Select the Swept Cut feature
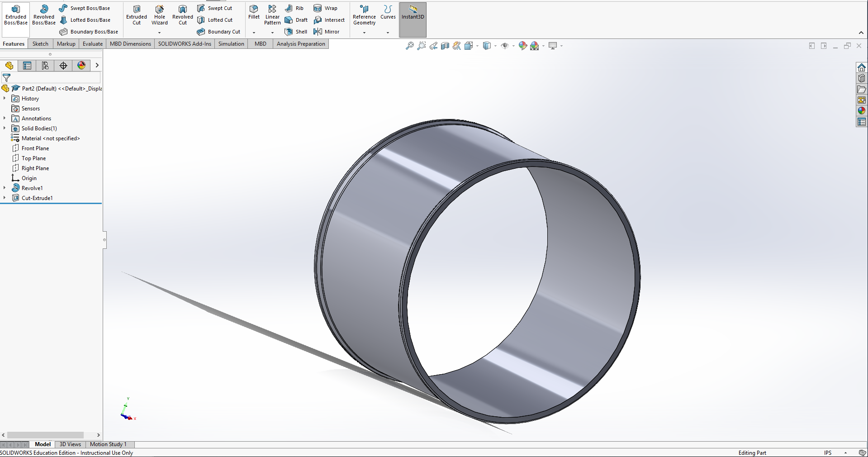The height and width of the screenshot is (457, 868). [216, 8]
